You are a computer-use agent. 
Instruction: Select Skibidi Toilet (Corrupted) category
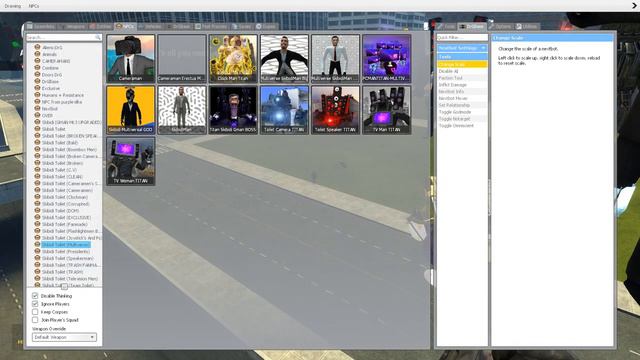pyautogui.click(x=65, y=204)
